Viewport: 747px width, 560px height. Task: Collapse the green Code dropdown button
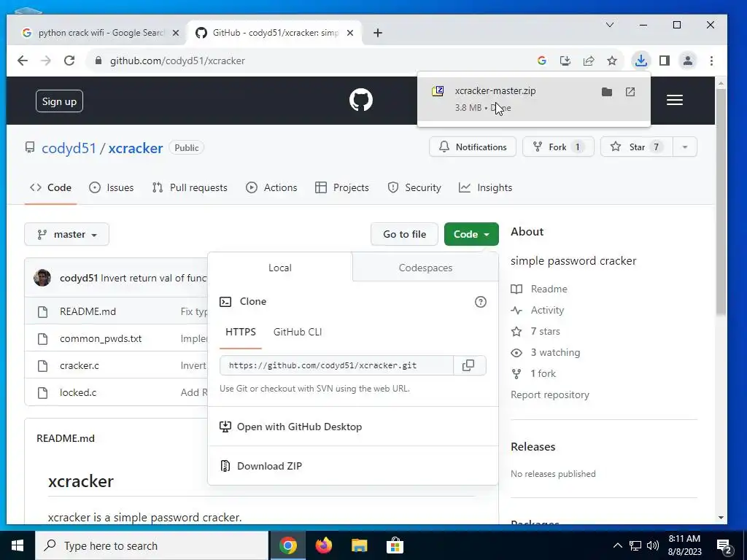click(471, 234)
